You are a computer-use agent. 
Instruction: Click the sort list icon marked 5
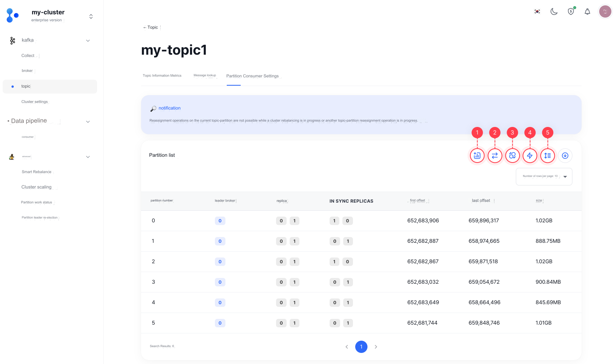548,156
